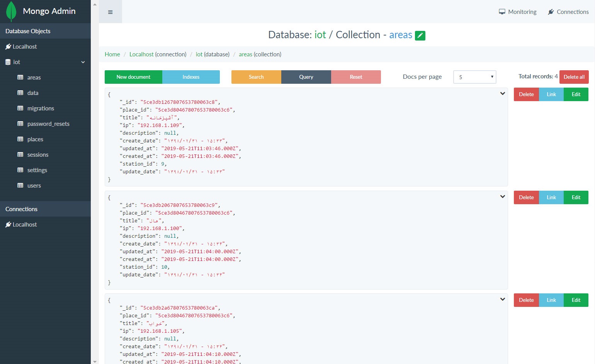Go to Home breadcrumb

[112, 54]
